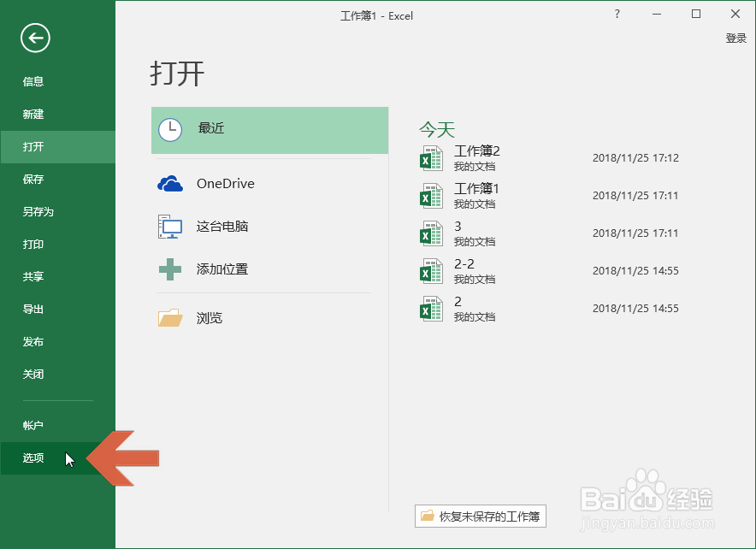756x549 pixels.
Task: Choose 关闭 in the sidebar
Action: [x=58, y=374]
